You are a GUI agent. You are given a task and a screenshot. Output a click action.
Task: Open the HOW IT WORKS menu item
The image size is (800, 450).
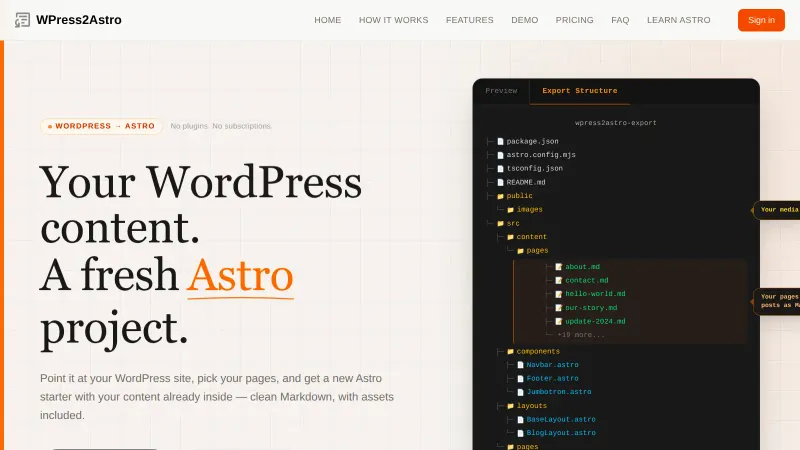click(393, 20)
